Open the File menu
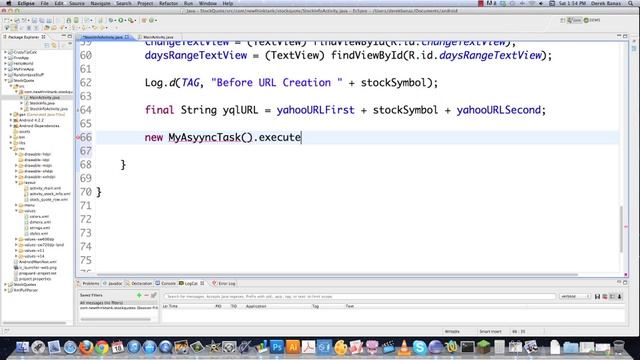 tap(44, 3)
